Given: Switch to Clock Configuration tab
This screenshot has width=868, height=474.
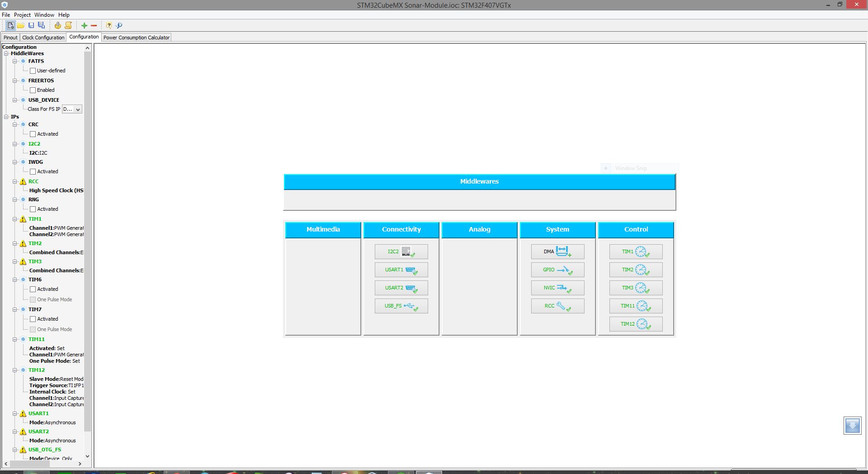Looking at the screenshot, I should click(x=43, y=38).
